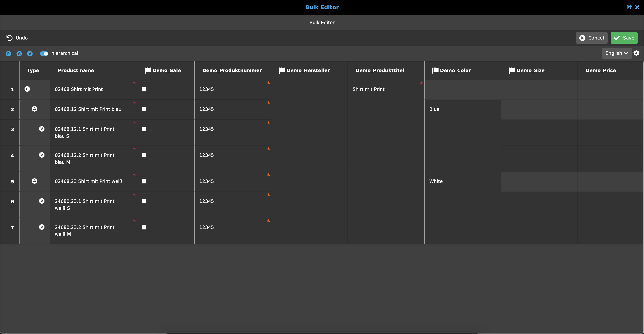Edit product name 02468.12 Shirt mit Print blau
The height and width of the screenshot is (334, 644).
point(88,109)
